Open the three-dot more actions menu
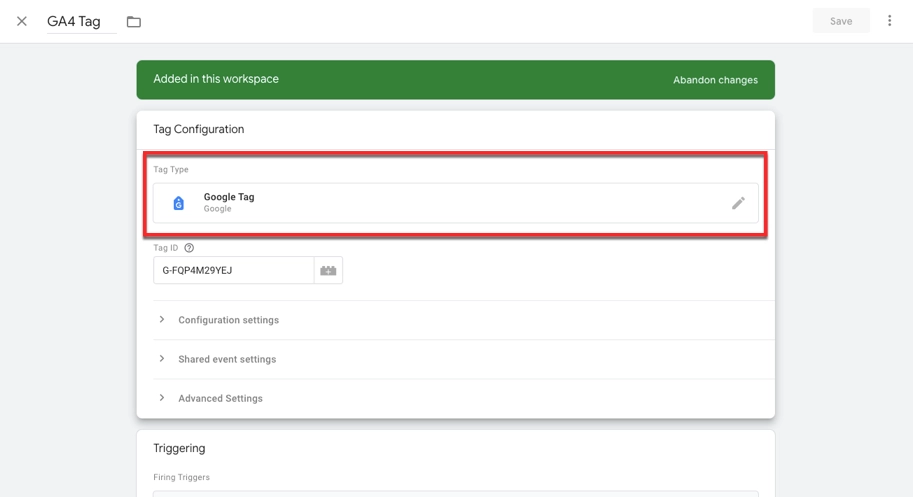This screenshot has height=497, width=913. tap(889, 21)
